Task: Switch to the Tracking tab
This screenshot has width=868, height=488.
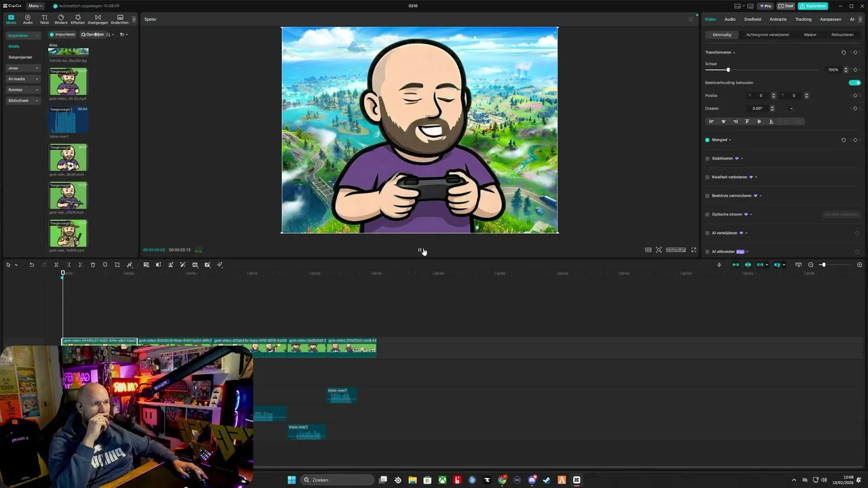Action: point(804,19)
